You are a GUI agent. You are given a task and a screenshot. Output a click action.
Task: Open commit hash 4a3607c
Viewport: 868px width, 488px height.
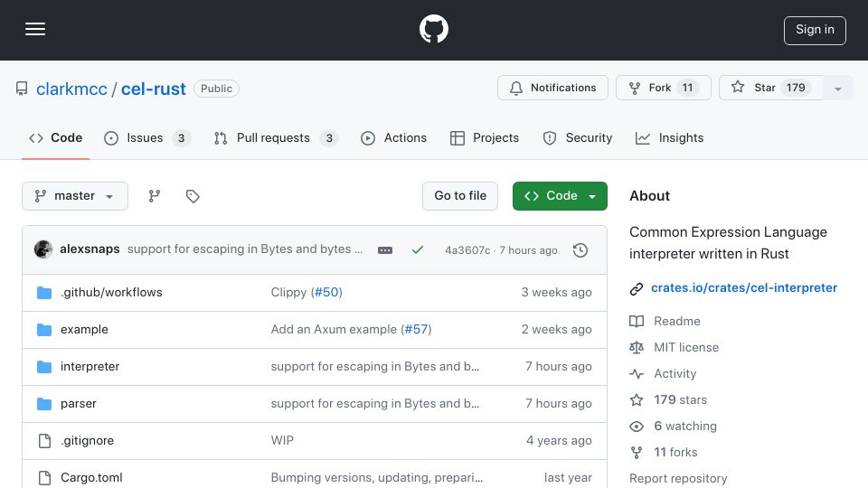467,250
